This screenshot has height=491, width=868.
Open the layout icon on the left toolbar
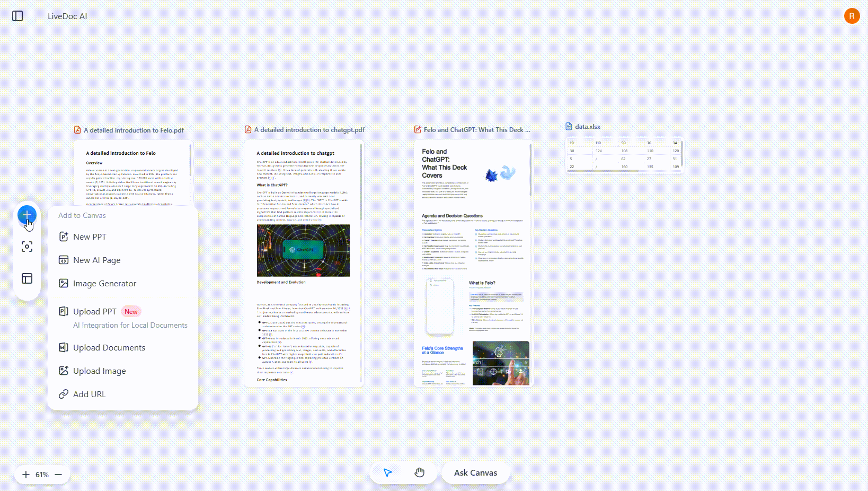26,278
